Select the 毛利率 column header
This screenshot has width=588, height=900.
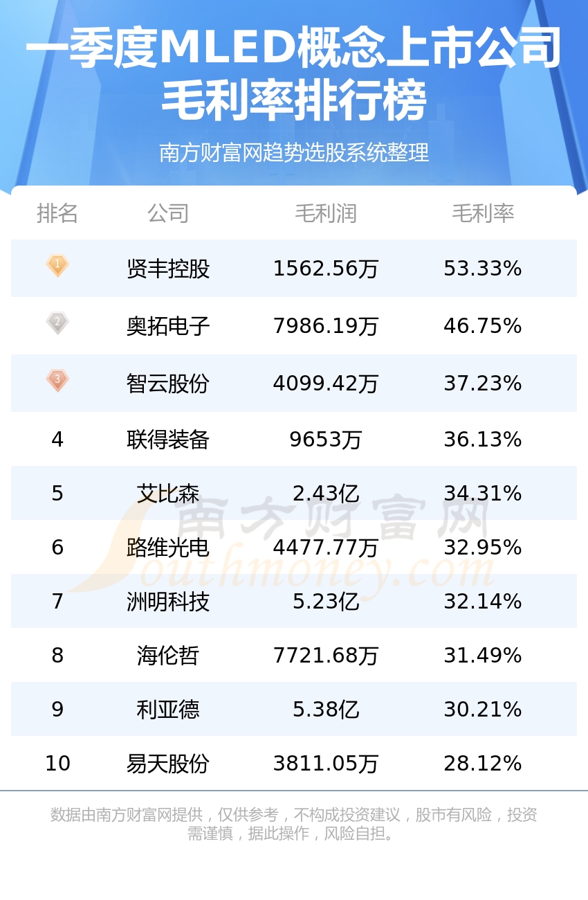[x=483, y=213]
